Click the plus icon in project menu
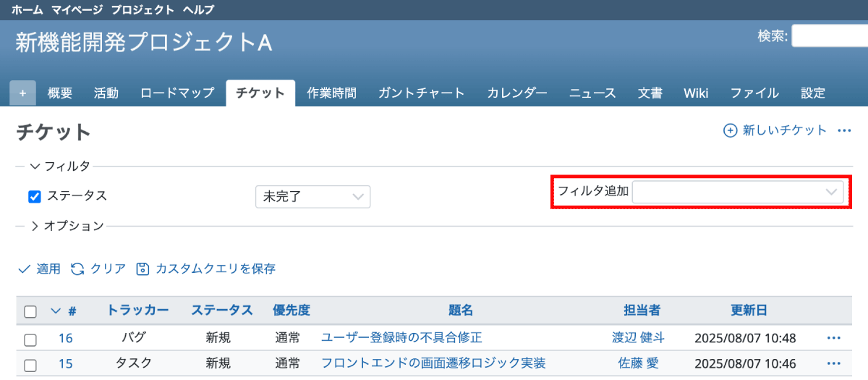Viewport: 868px width, 380px height. [22, 93]
